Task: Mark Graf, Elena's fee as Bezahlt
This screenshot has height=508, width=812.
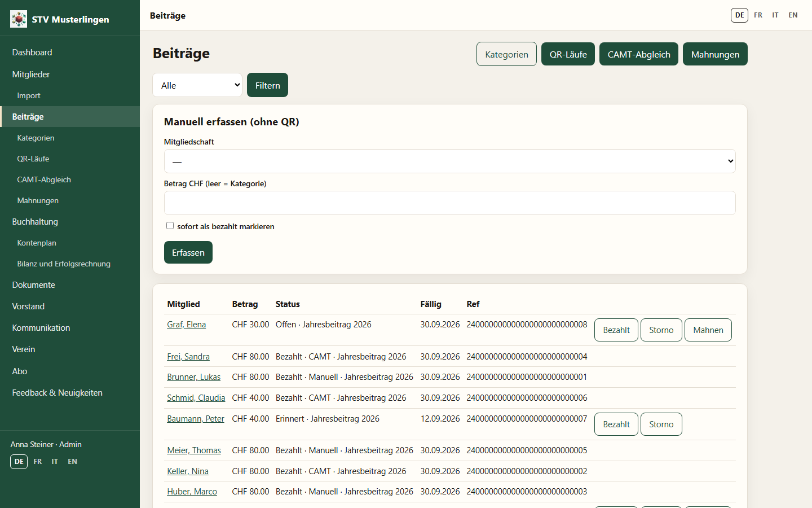Action: point(616,330)
